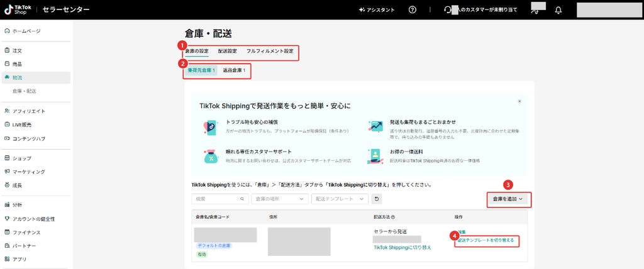Open アカウントの健全性 in the sidebar
Screen dimensions: 644x269
tap(33, 219)
